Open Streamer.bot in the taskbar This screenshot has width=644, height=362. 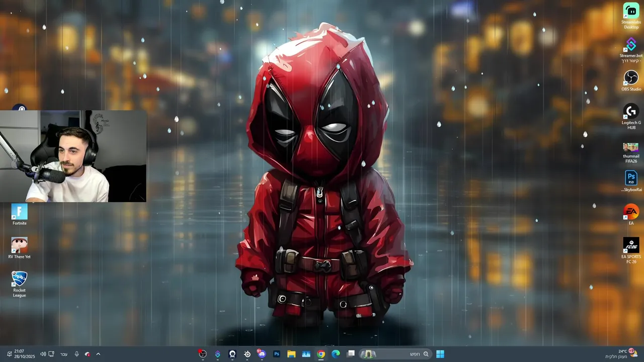point(217,354)
